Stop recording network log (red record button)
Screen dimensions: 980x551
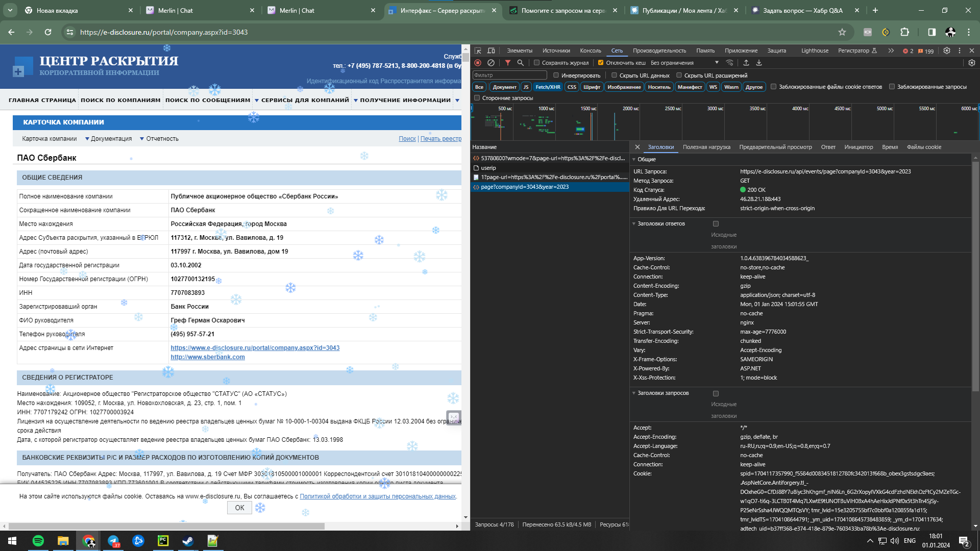coord(478,63)
